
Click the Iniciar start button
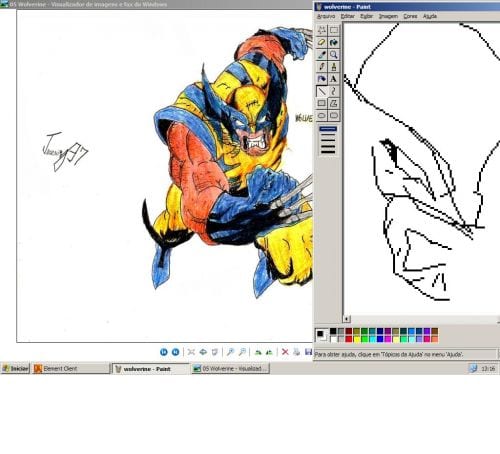point(15,368)
